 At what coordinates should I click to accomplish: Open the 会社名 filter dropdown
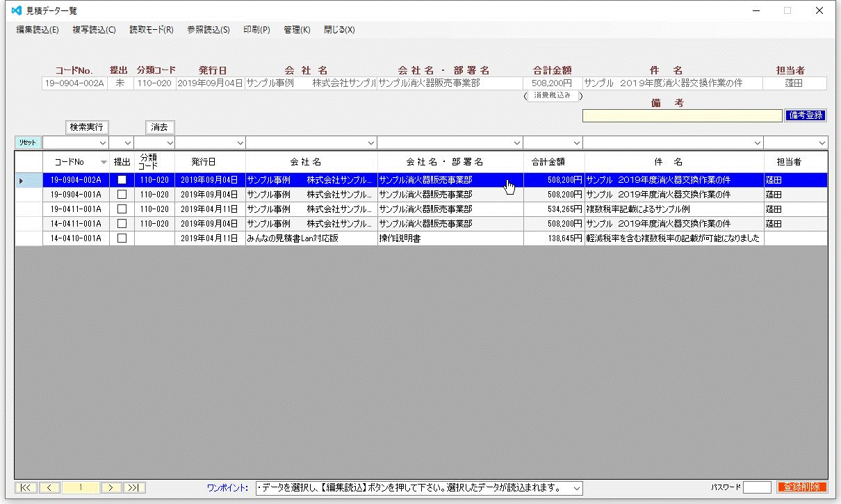click(371, 143)
